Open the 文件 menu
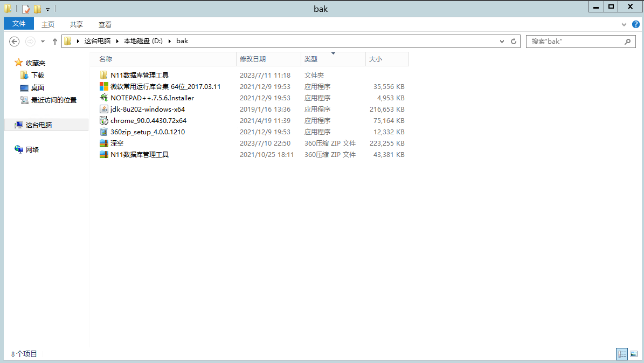This screenshot has height=363, width=644. 19,24
